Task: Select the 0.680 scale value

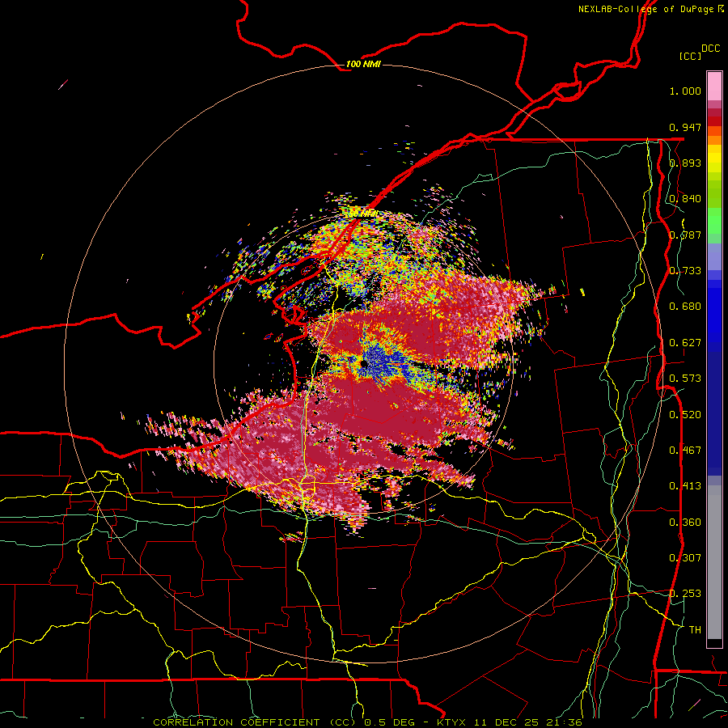Action: point(685,307)
